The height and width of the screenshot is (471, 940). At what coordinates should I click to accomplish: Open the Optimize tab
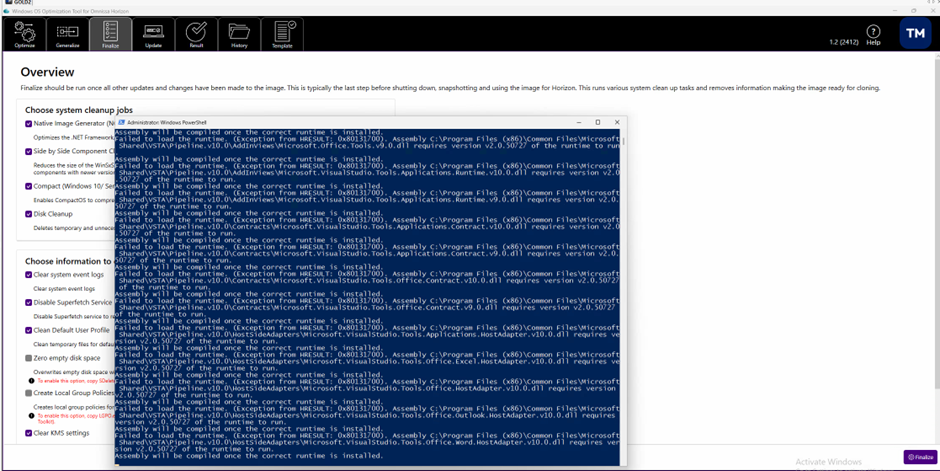coord(24,35)
